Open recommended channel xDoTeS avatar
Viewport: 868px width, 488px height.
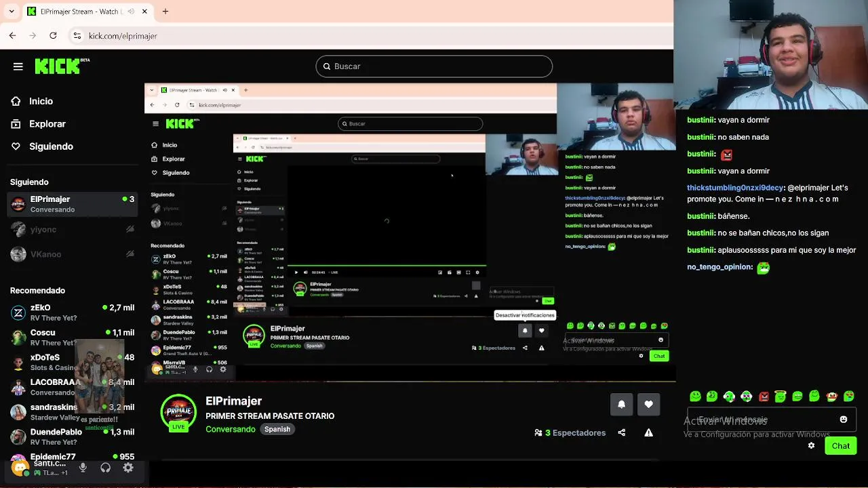(x=18, y=363)
